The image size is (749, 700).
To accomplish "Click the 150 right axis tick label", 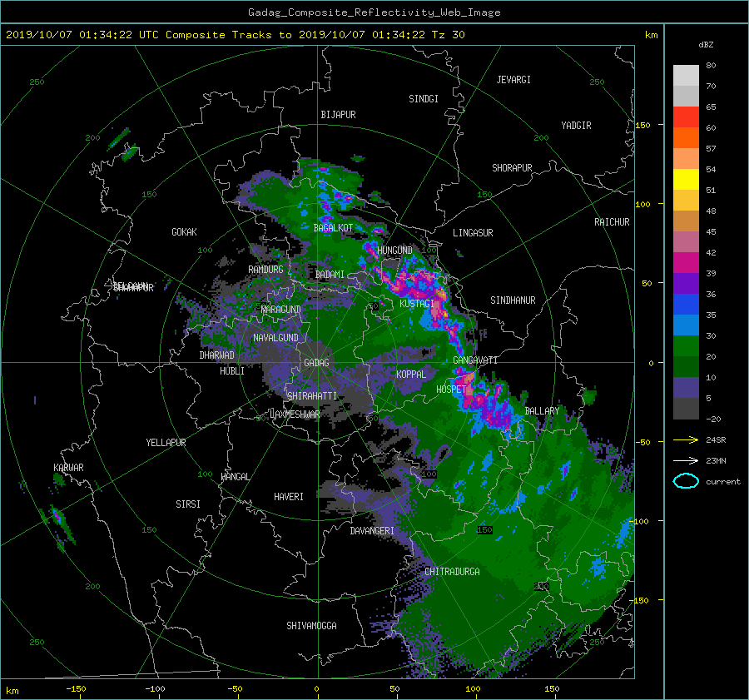I will [x=642, y=125].
